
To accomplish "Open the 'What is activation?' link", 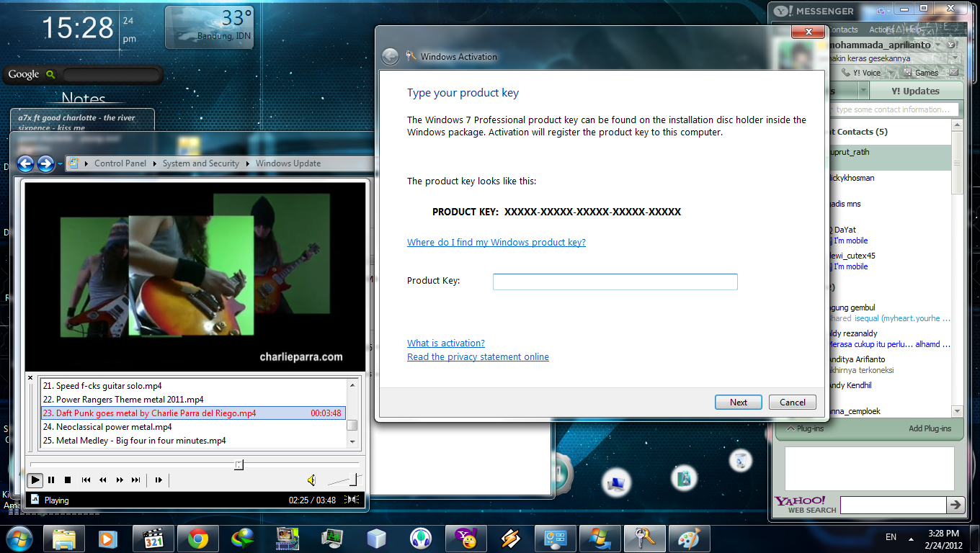I will click(x=446, y=343).
